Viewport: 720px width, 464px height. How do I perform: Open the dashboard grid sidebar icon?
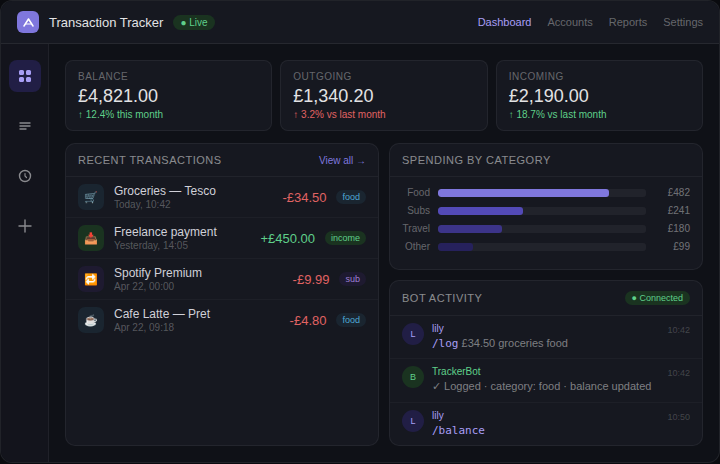(25, 76)
